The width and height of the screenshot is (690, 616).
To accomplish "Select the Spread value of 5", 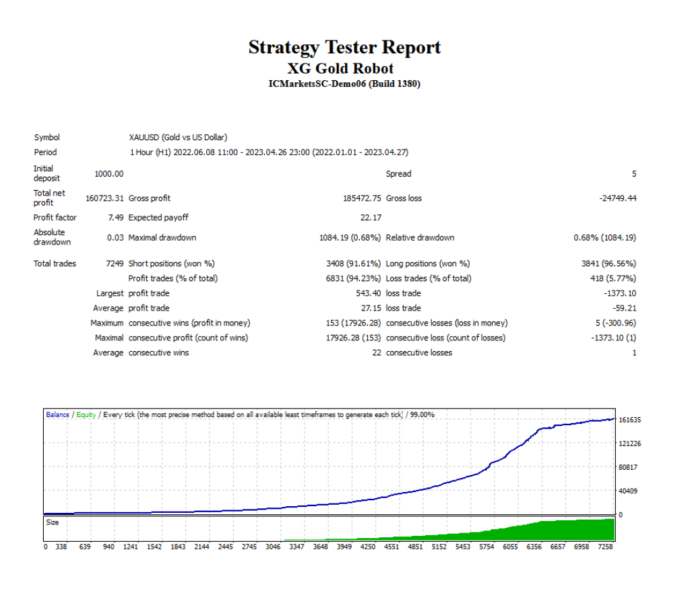I will tap(633, 173).
